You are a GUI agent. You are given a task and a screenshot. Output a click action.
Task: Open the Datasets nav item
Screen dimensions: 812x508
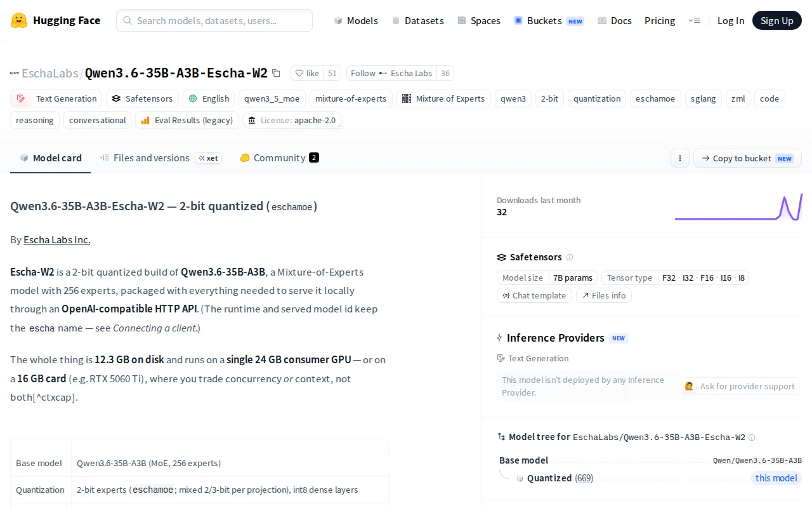click(x=417, y=20)
